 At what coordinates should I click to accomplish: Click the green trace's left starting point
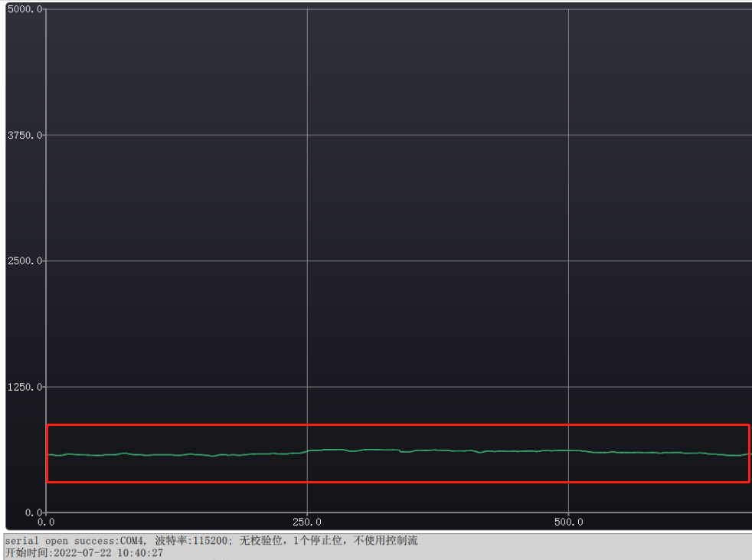pyautogui.click(x=48, y=455)
